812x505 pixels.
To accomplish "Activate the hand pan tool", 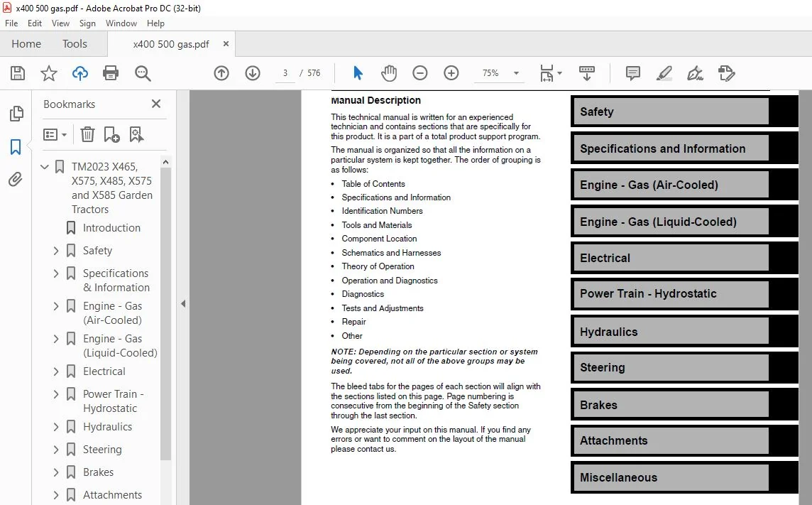I will pyautogui.click(x=389, y=73).
